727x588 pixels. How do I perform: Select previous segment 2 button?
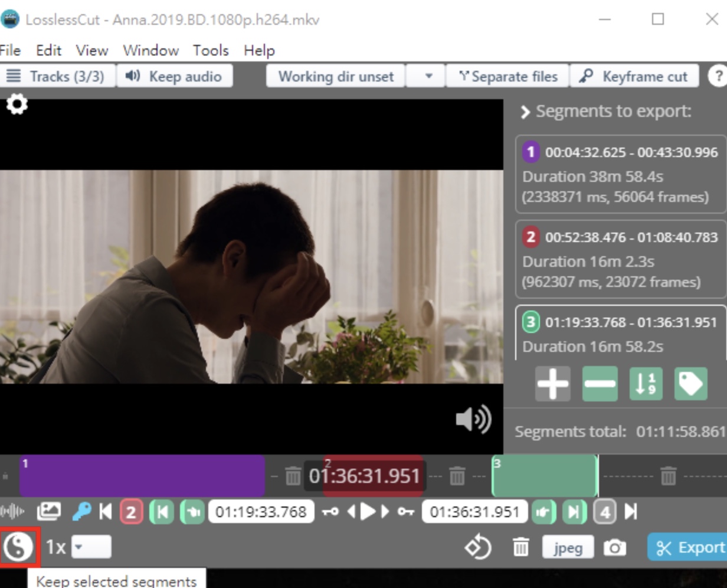point(131,511)
